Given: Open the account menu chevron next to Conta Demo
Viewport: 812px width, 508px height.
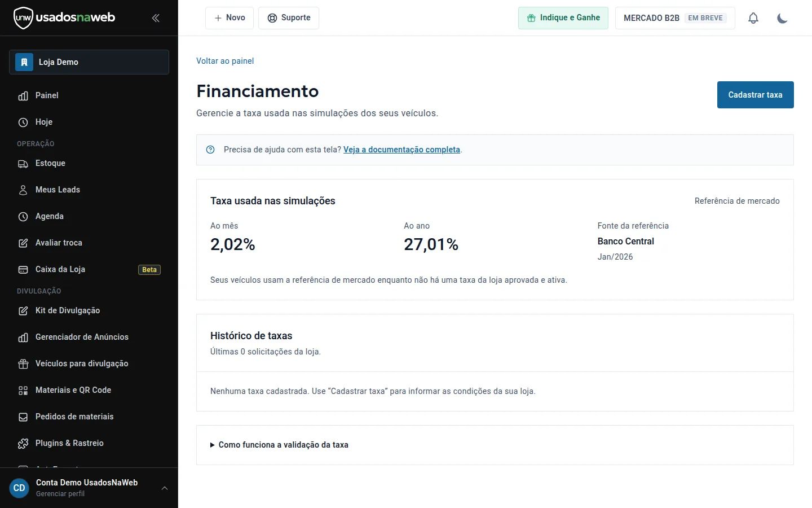Looking at the screenshot, I should [x=165, y=488].
